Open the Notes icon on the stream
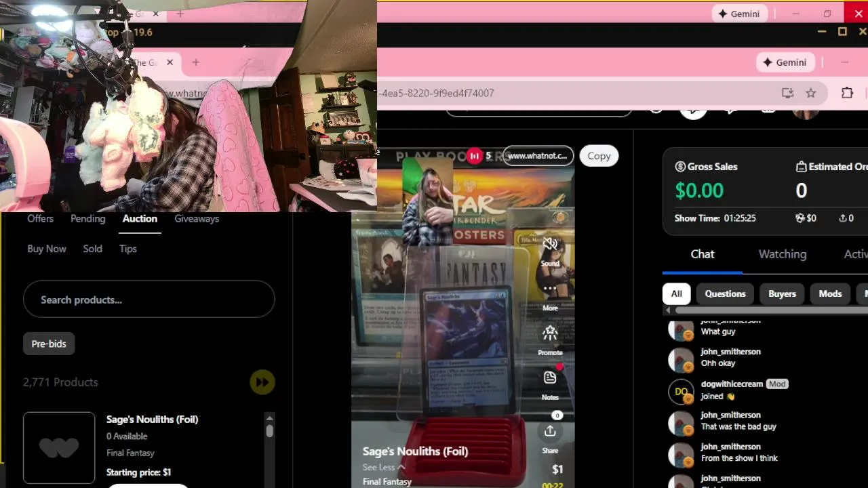The image size is (868, 488). click(x=550, y=378)
